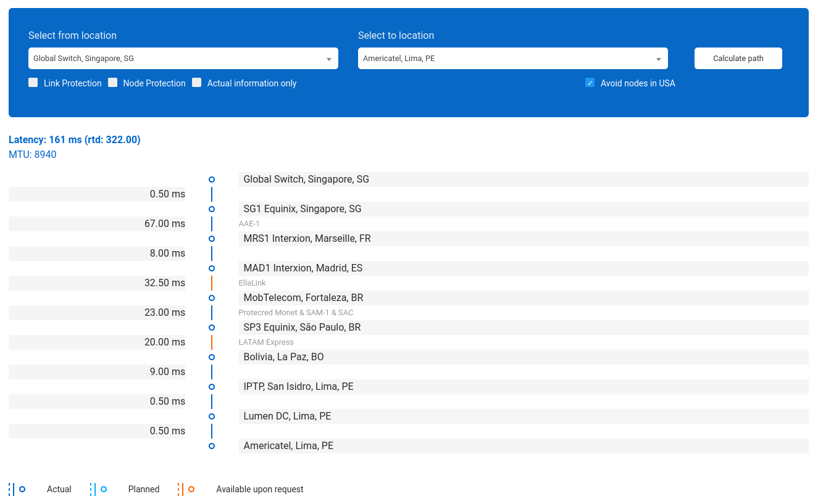Uncheck Avoid nodes in USA
Image resolution: width=818 pixels, height=504 pixels.
[x=590, y=83]
